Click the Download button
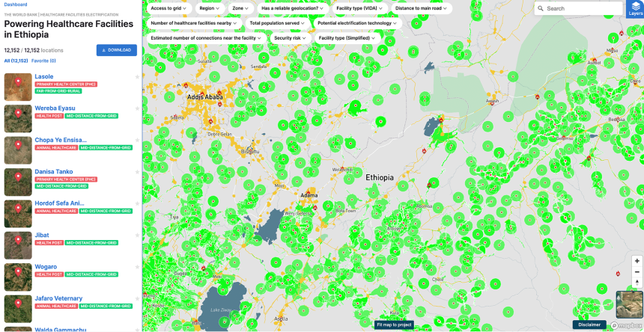The image size is (644, 332). tap(116, 50)
